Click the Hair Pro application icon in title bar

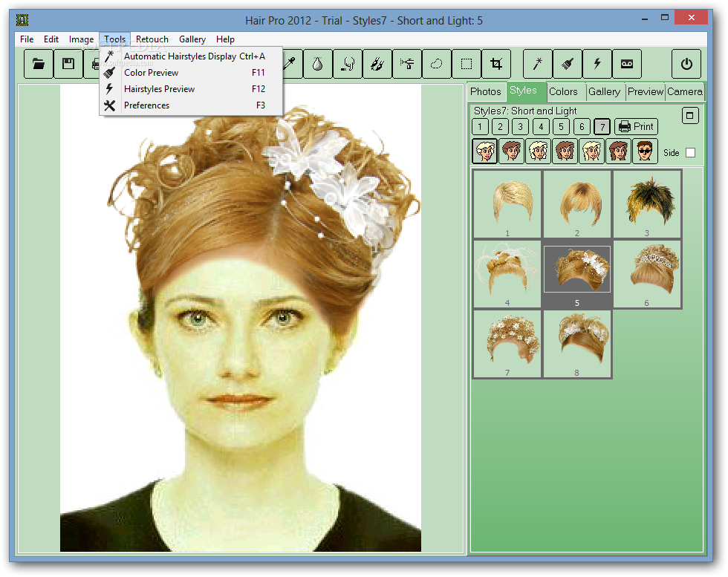pos(22,20)
